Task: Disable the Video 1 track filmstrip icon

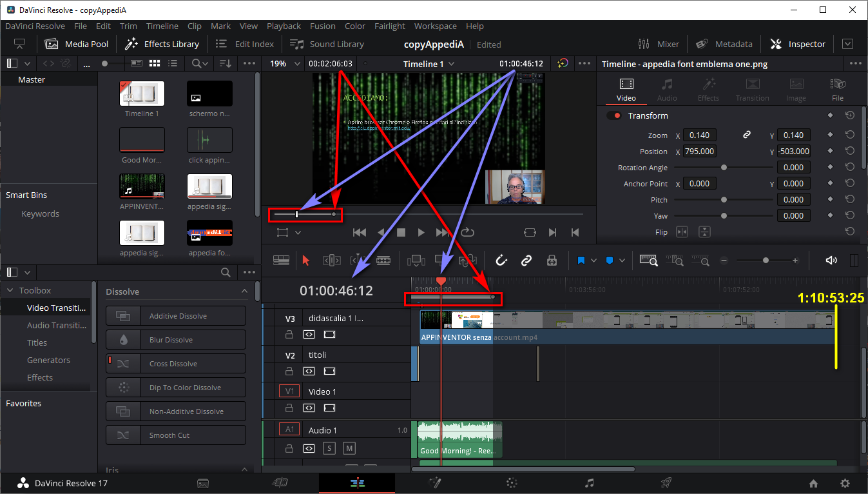Action: point(330,408)
